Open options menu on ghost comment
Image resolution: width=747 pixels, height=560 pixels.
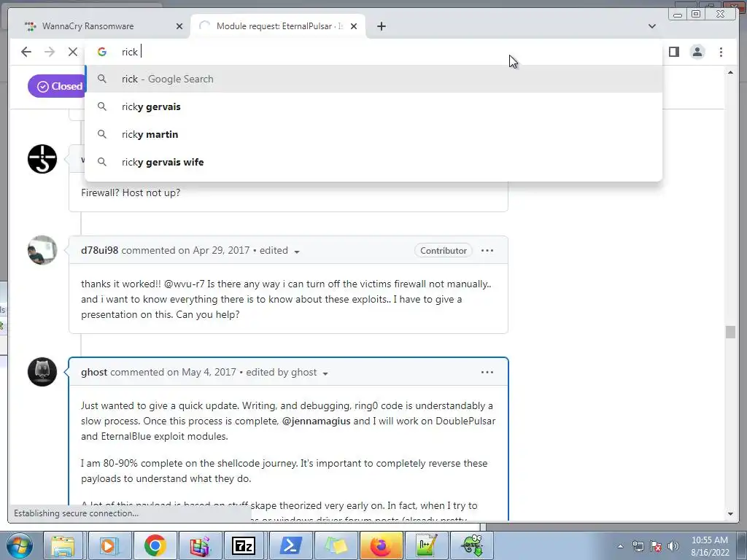pyautogui.click(x=487, y=373)
